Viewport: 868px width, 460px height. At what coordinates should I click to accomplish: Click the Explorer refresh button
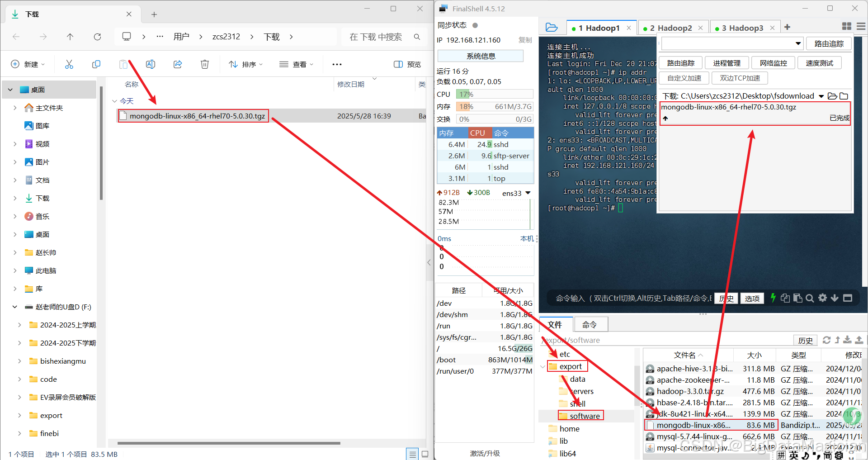[x=97, y=37]
